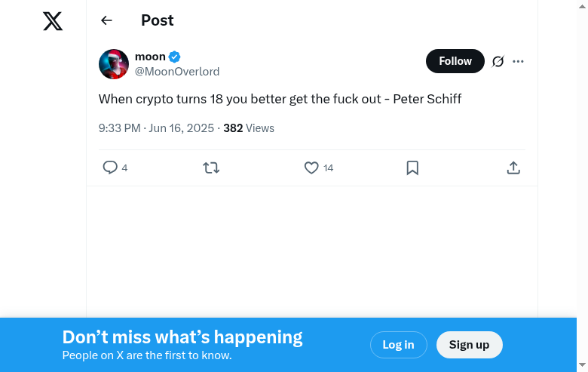588x372 pixels.
Task: Click the post text about Peter Schiff
Action: tap(280, 99)
